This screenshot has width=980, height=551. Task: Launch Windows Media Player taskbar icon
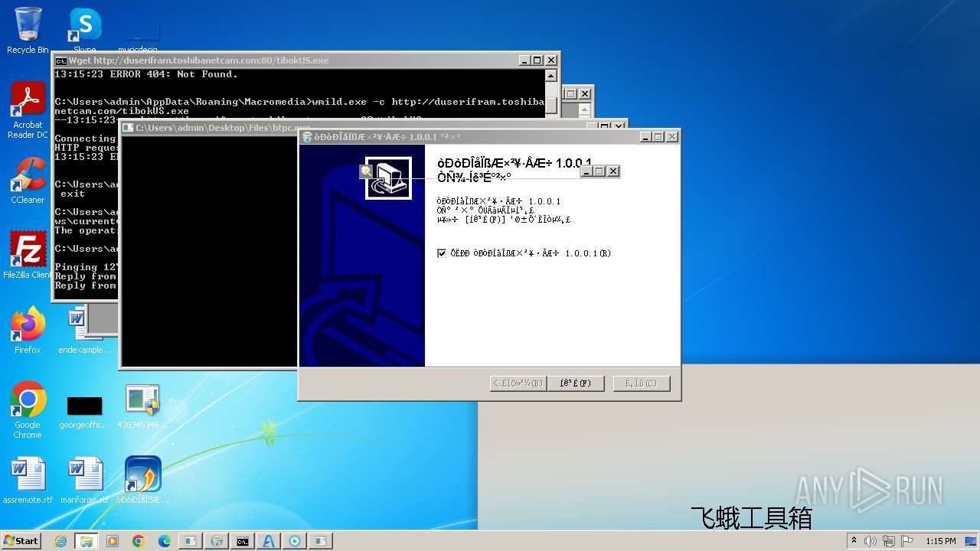pyautogui.click(x=113, y=541)
